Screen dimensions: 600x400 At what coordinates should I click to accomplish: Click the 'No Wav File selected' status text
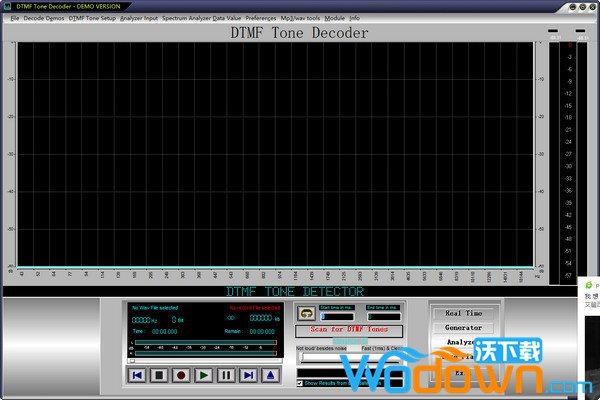(155, 307)
